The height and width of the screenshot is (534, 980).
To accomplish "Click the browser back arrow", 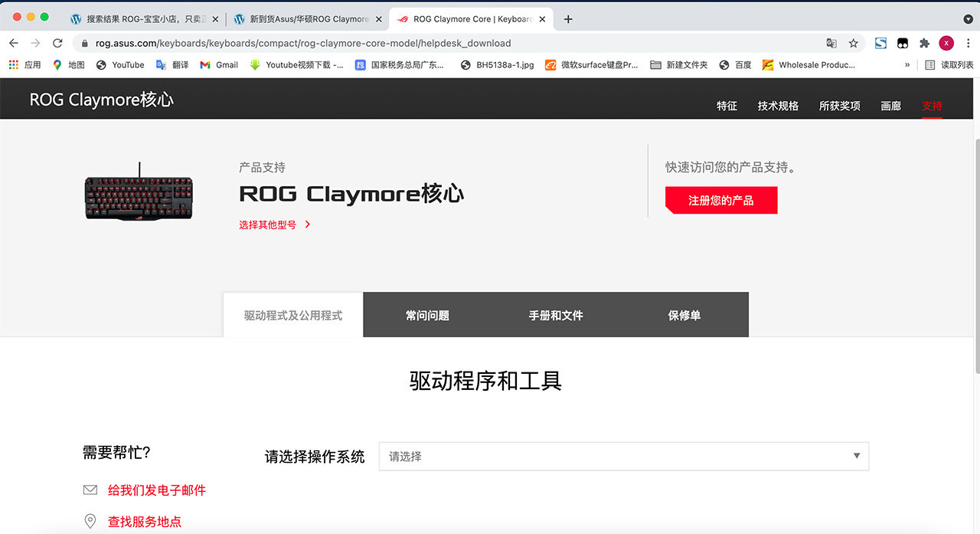I will [14, 43].
